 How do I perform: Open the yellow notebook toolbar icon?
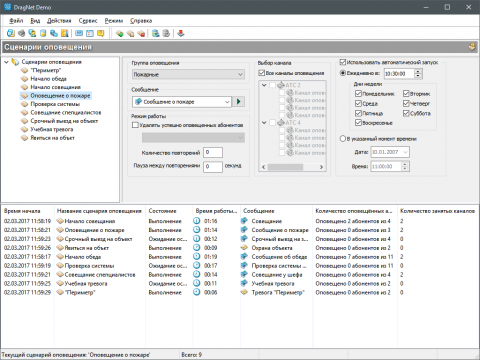click(65, 33)
